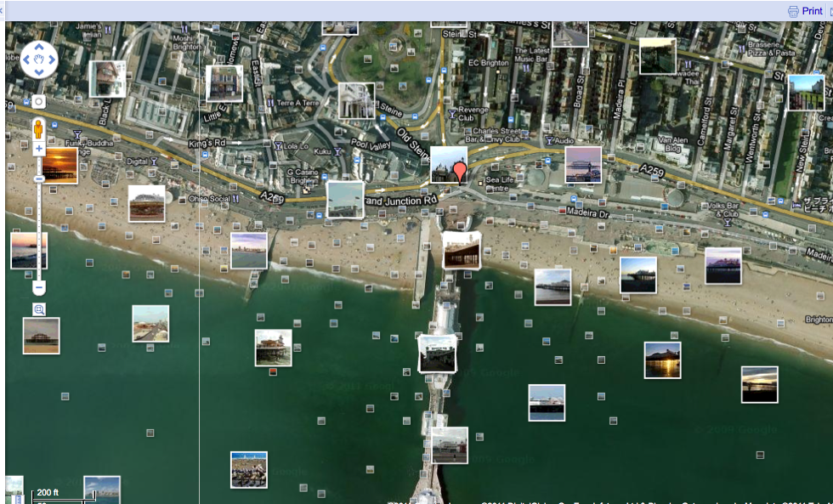Viewport: 833px width, 504px height.
Task: Click the G Casino Brighton place icon
Action: [306, 189]
